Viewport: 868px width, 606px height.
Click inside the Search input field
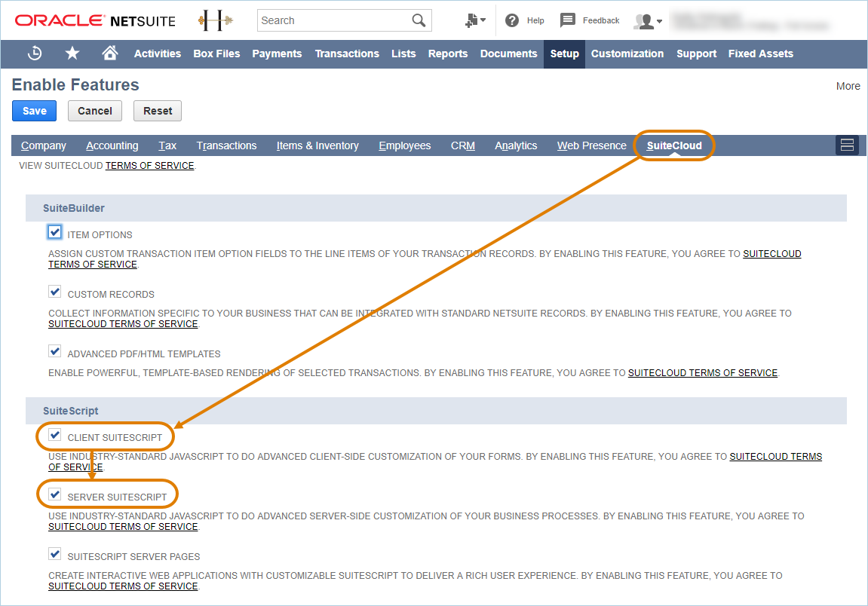[x=335, y=20]
